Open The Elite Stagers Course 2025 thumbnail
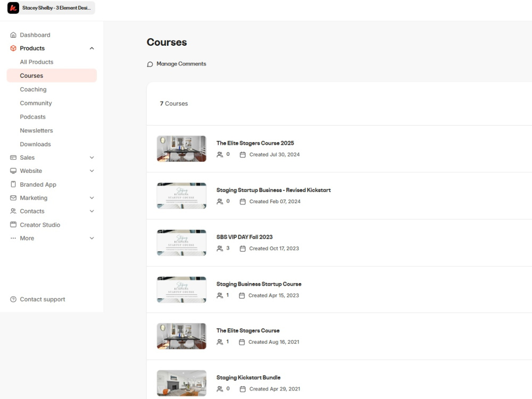The image size is (532, 399). 181,148
